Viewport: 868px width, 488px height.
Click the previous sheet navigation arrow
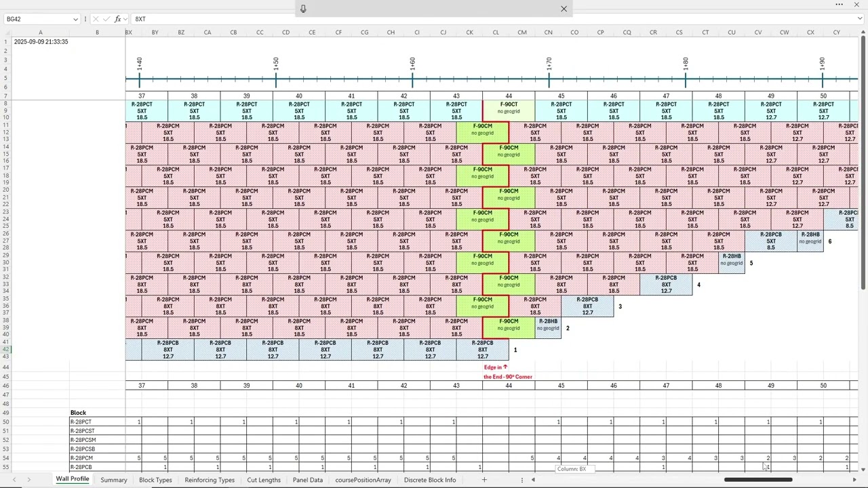14,480
